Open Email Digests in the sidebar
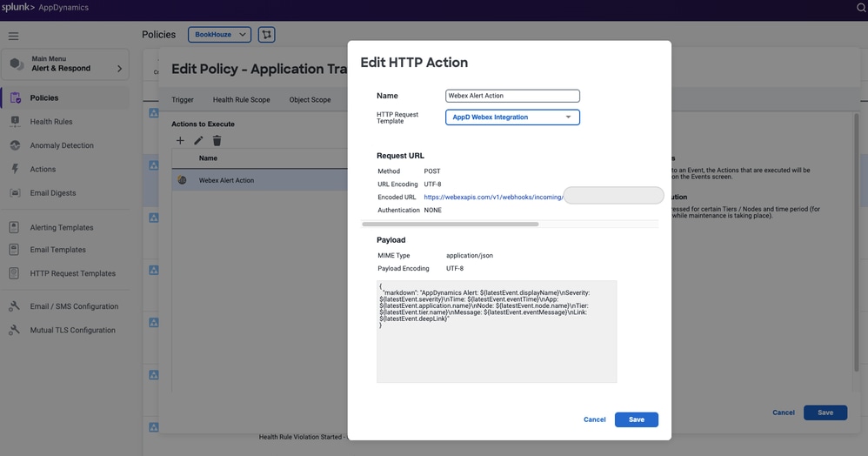 tap(52, 193)
